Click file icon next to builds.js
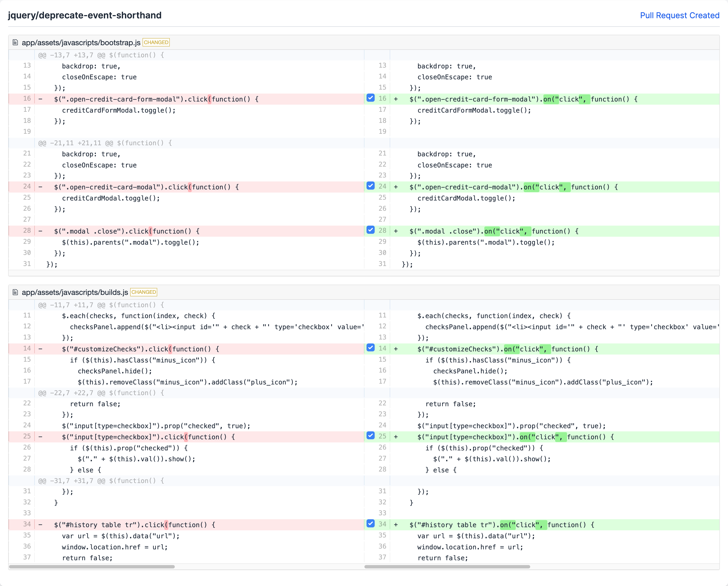 pos(15,292)
